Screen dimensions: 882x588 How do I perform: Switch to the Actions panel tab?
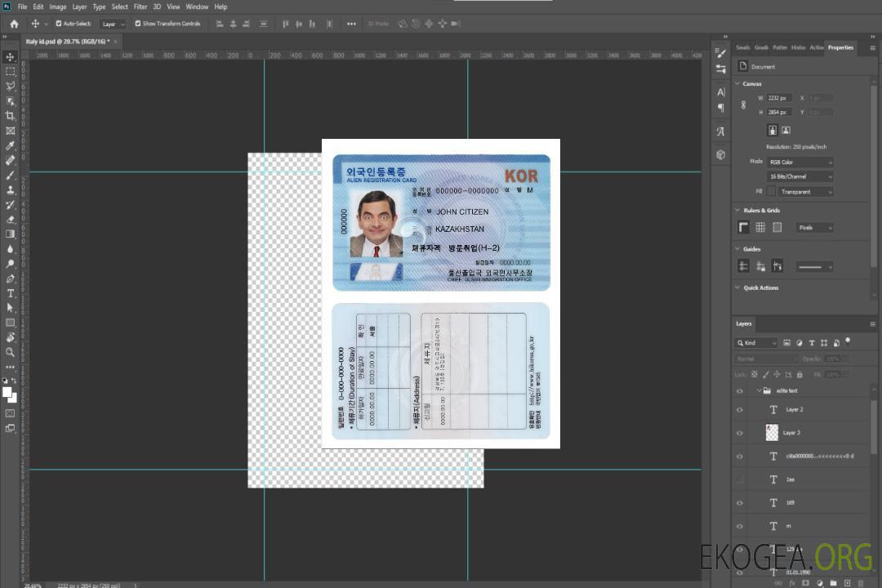pyautogui.click(x=816, y=47)
